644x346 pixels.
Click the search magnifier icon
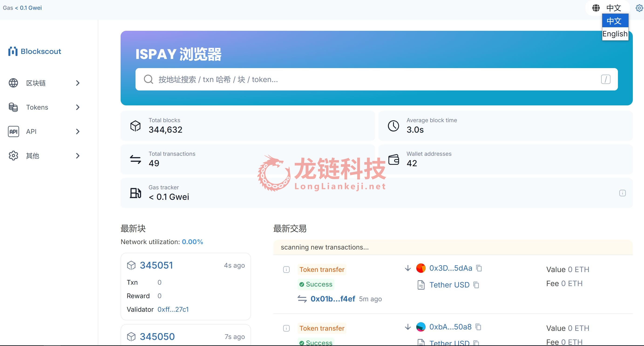[x=148, y=79]
